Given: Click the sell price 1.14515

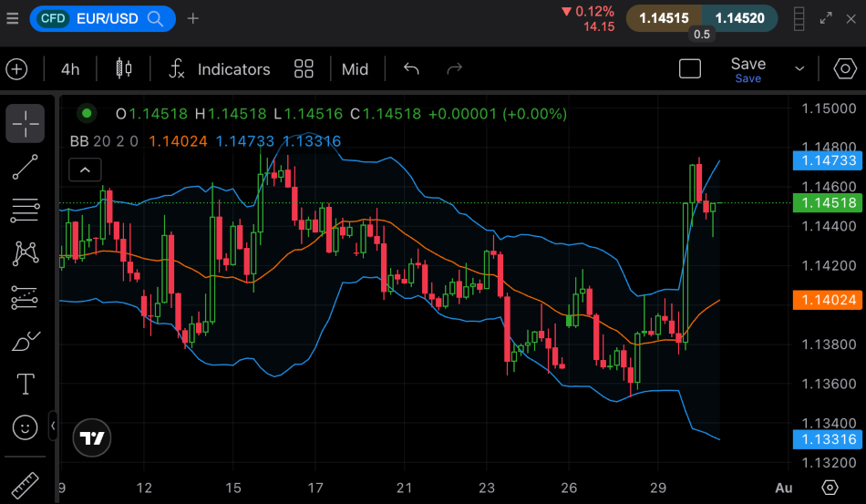Looking at the screenshot, I should click(664, 18).
